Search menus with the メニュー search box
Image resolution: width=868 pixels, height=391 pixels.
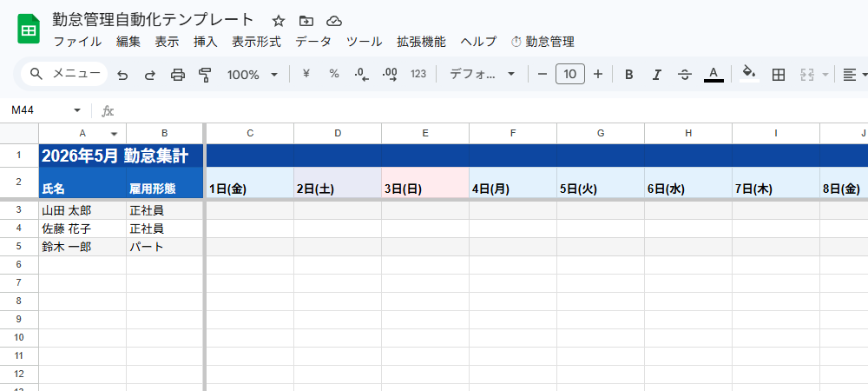tap(64, 74)
